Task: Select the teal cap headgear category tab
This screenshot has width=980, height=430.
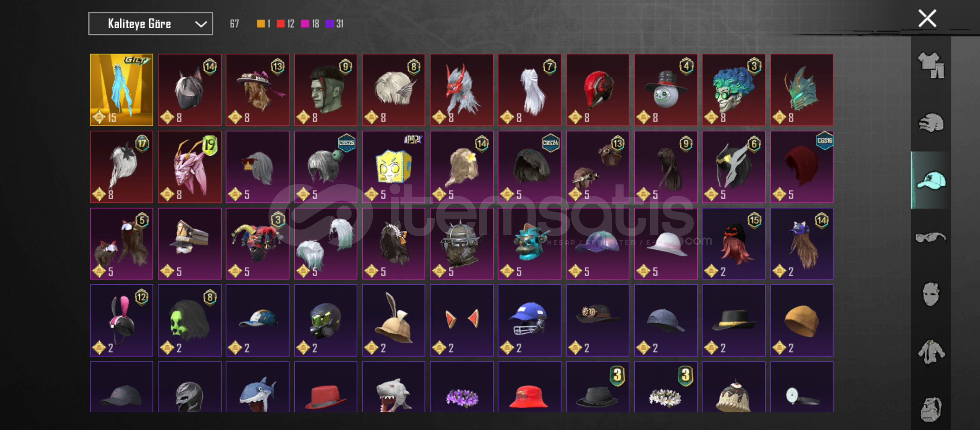Action: (931, 180)
